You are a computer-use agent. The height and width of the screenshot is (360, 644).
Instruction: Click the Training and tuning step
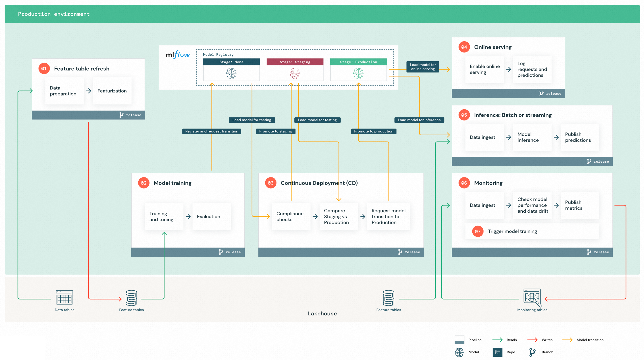tap(164, 216)
